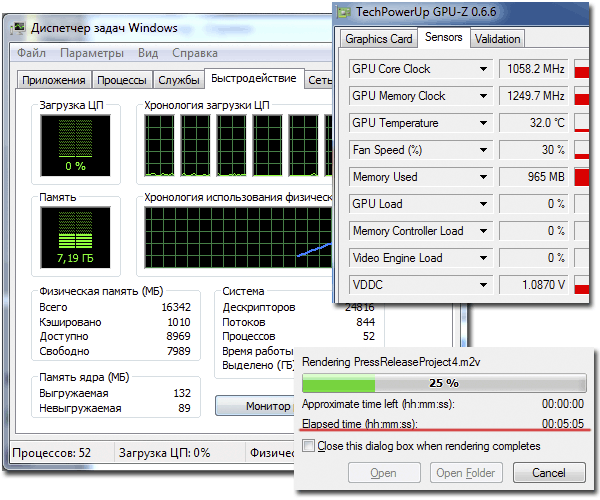Switch to the Службы tab
This screenshot has width=600, height=500.
click(x=179, y=80)
